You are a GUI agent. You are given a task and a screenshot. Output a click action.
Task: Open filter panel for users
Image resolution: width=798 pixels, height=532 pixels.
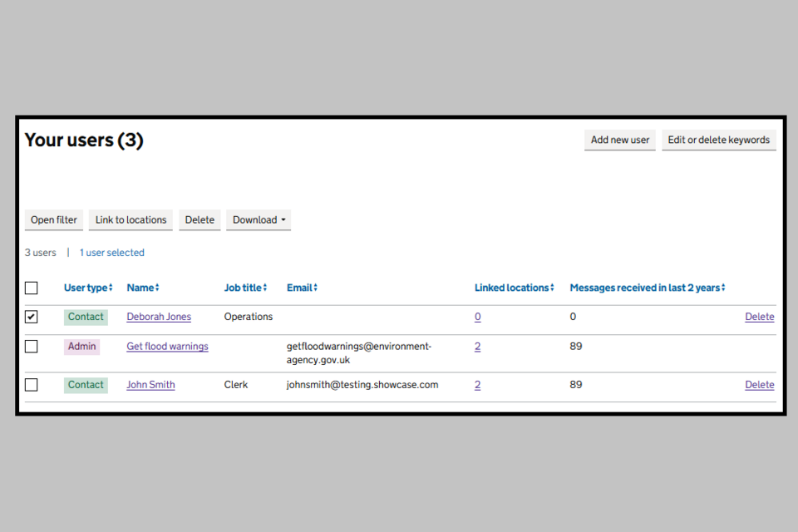point(54,220)
